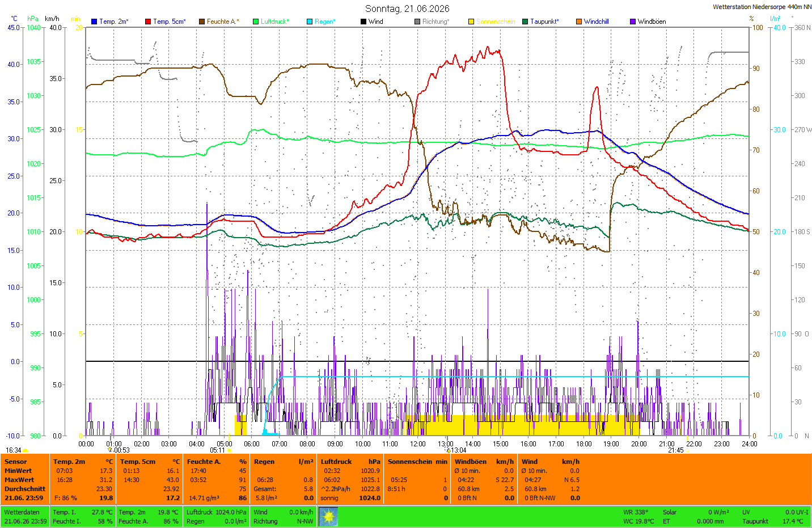Select the 'Regen*' legend label
This screenshot has height=528, width=812.
[x=325, y=22]
